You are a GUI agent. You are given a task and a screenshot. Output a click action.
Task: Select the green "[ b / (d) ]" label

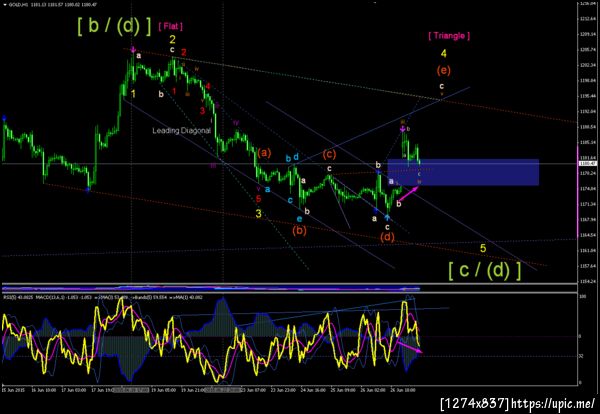114,27
